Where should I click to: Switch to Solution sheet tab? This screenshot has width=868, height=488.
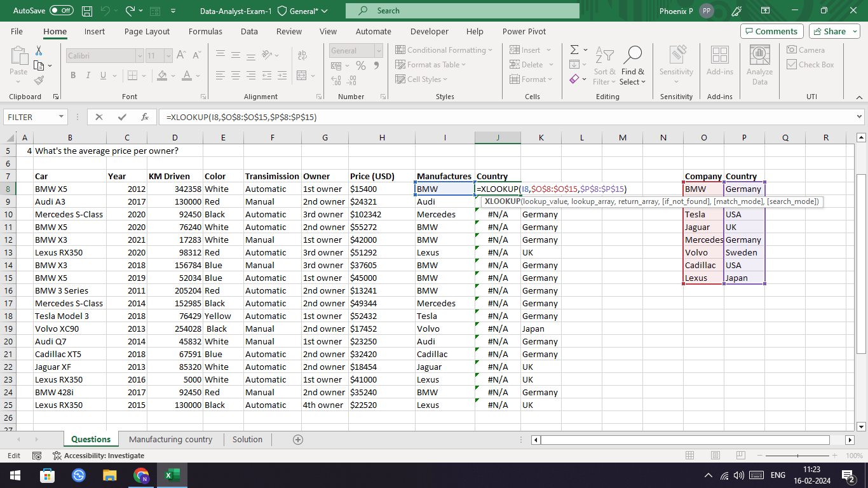click(x=247, y=439)
